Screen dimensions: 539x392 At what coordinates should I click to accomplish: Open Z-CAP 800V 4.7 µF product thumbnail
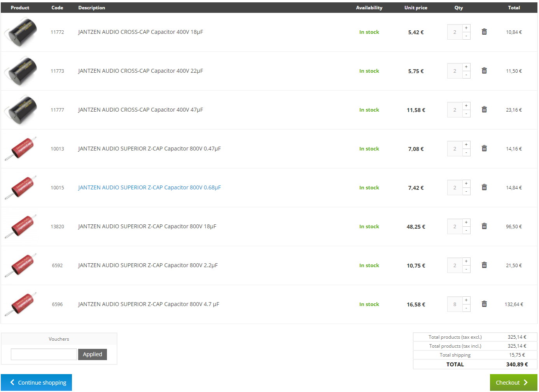[21, 304]
